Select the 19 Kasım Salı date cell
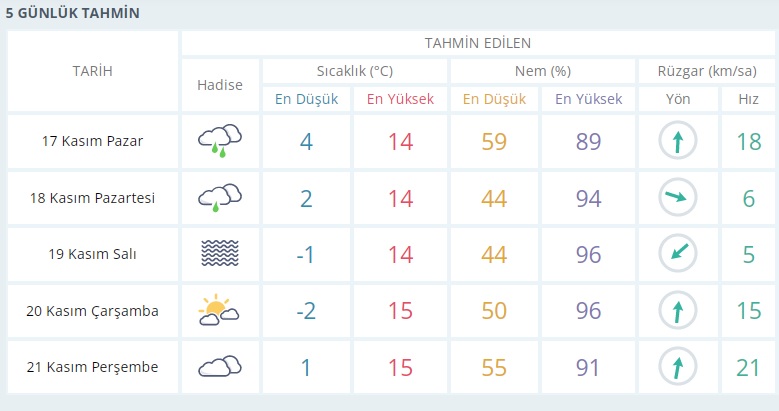This screenshot has height=411, width=779. coord(92,254)
